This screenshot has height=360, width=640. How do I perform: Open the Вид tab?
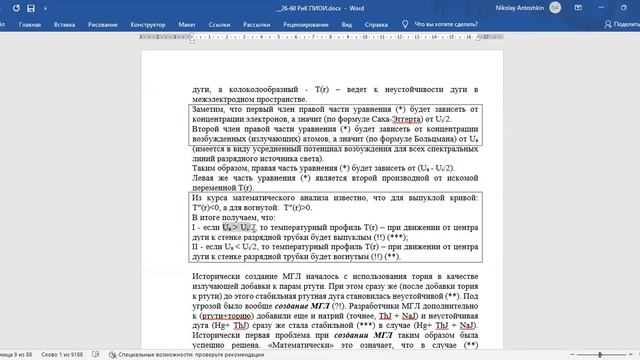(x=347, y=24)
